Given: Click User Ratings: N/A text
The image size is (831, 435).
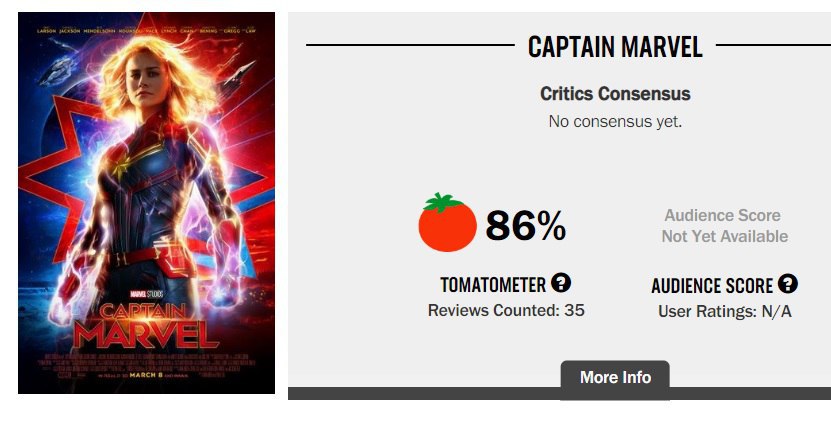Looking at the screenshot, I should pyautogui.click(x=724, y=311).
